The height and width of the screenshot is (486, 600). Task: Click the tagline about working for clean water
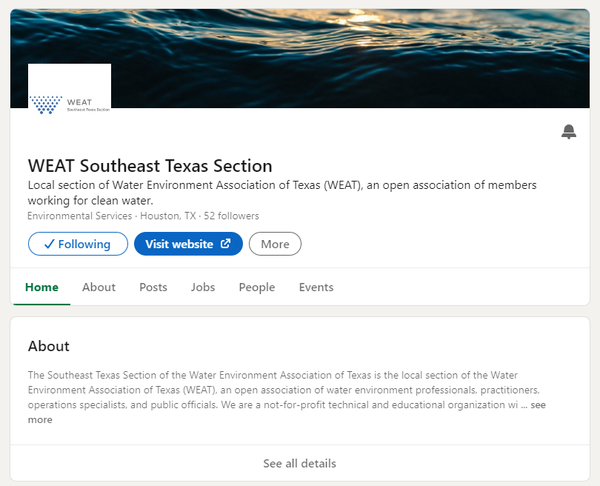tap(282, 192)
